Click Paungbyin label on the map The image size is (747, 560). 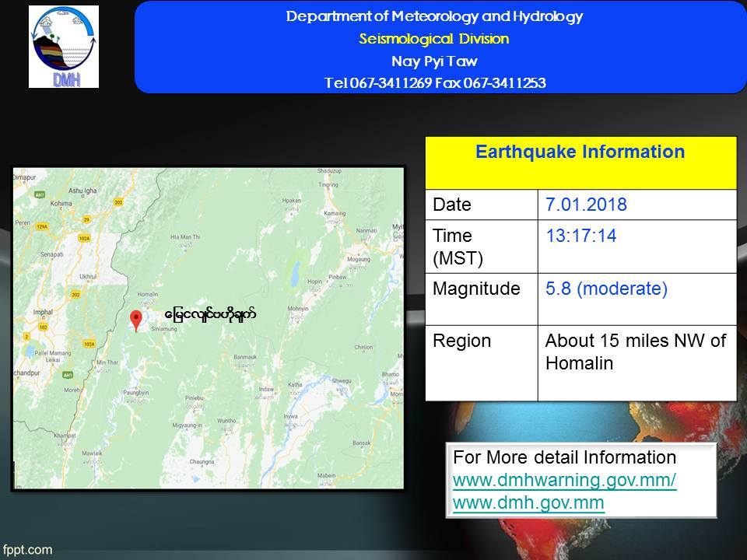tap(136, 393)
